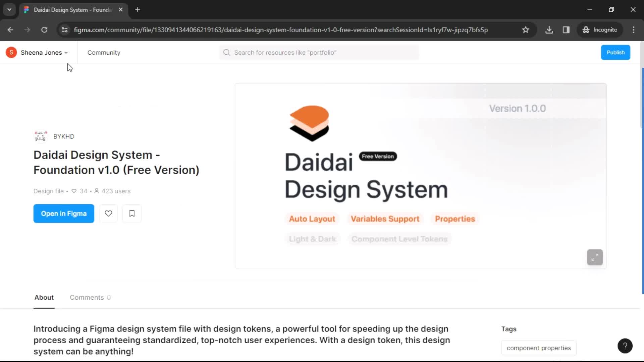Click the Community navigation link
644x362 pixels.
coord(104,53)
